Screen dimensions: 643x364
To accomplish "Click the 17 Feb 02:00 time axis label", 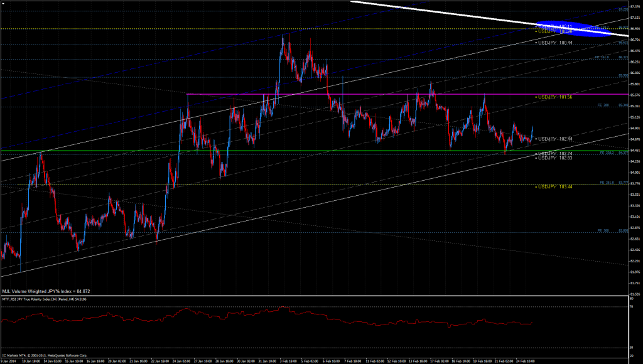I will (439, 361).
